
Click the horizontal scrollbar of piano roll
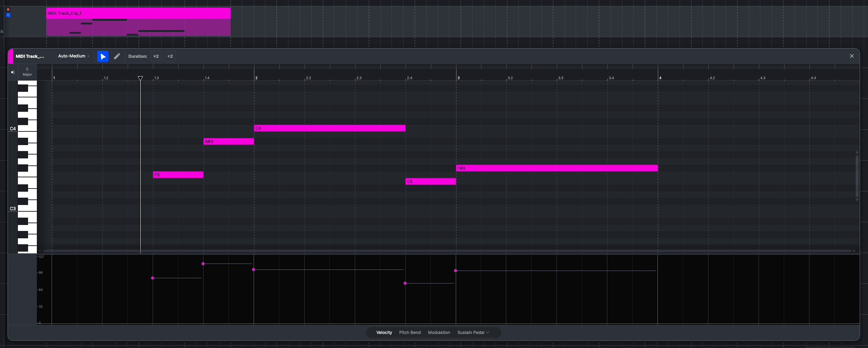pos(447,251)
